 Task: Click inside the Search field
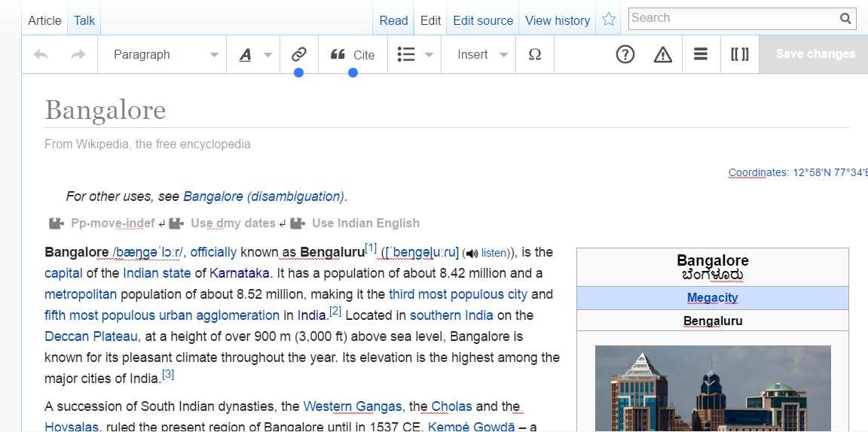[x=731, y=18]
